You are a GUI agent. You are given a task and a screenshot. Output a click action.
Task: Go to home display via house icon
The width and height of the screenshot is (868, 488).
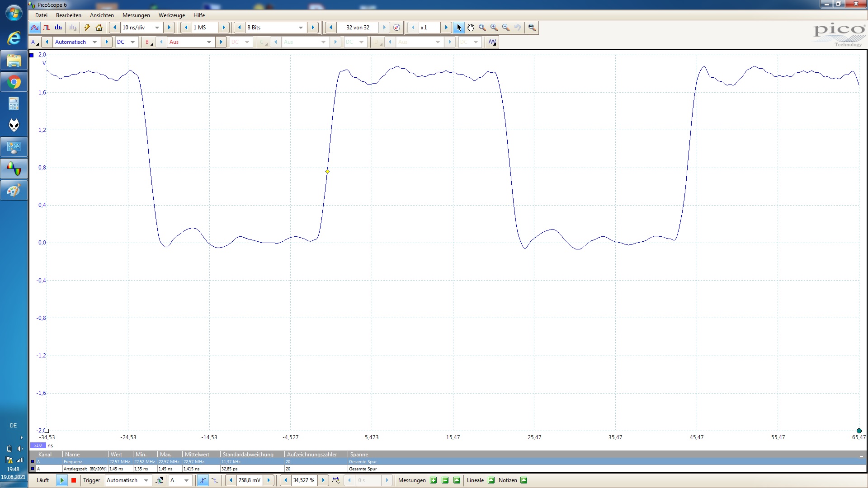click(x=99, y=28)
